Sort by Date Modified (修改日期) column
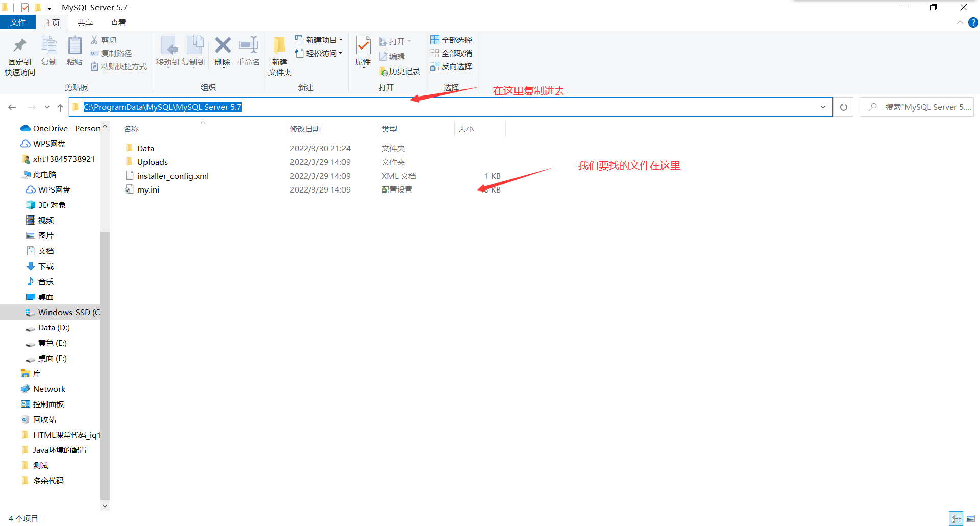980x526 pixels. pos(305,129)
